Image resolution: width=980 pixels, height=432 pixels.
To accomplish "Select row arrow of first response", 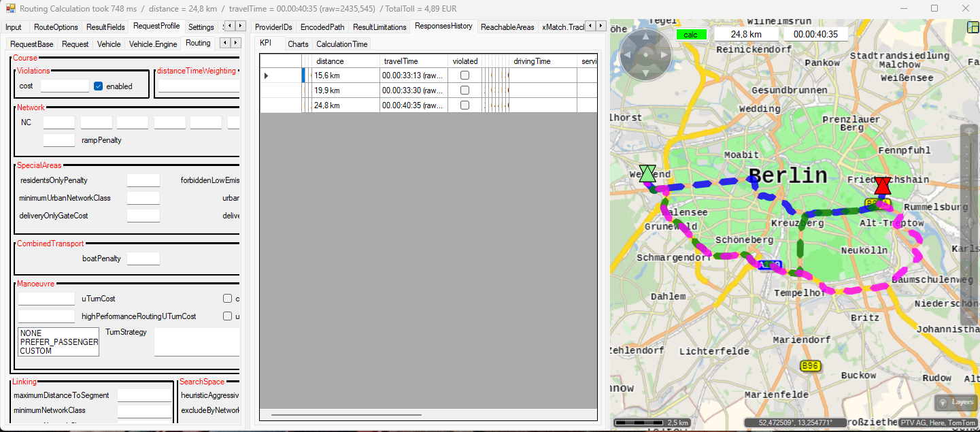I will point(267,76).
